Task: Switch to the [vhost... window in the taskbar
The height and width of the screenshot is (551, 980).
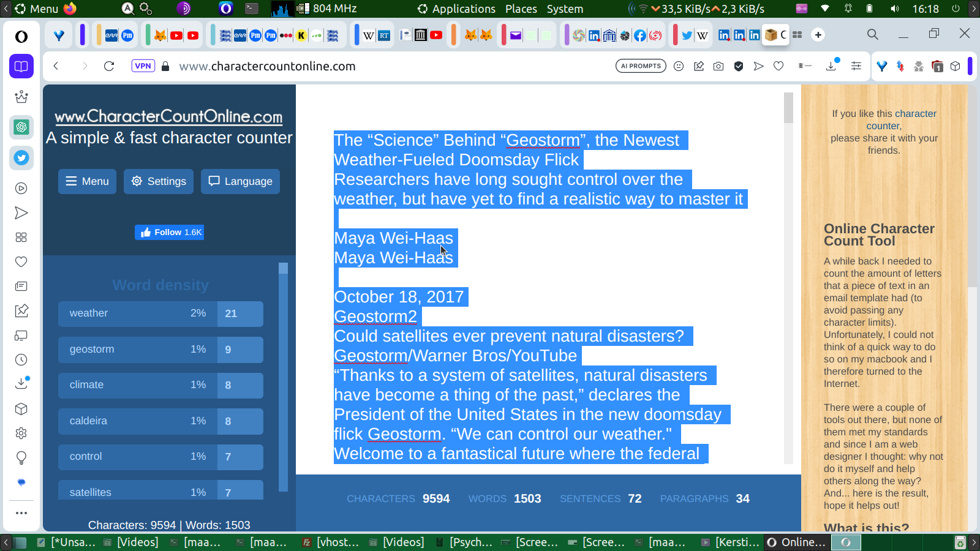Action: point(331,542)
